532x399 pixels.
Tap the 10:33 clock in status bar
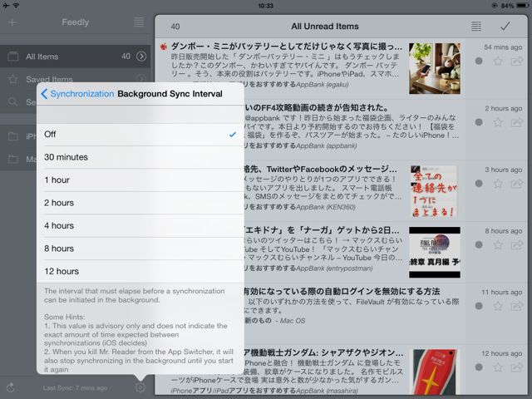tap(265, 6)
